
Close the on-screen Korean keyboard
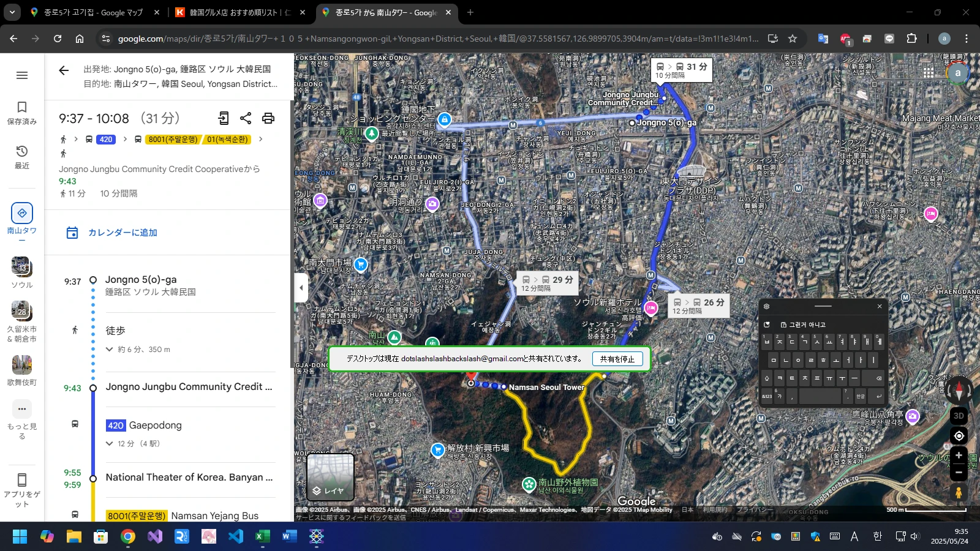(x=880, y=306)
